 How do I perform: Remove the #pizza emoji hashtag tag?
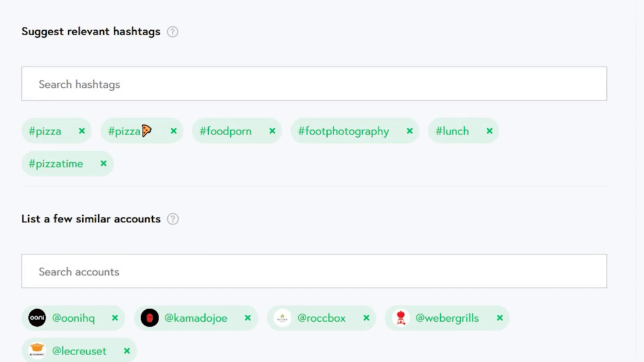point(174,131)
